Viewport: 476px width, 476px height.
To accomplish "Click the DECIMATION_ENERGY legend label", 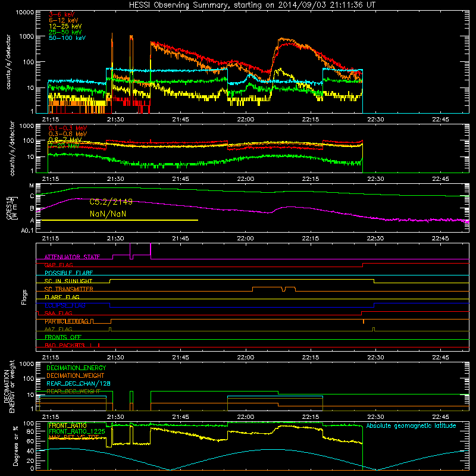I will pyautogui.click(x=76, y=368).
